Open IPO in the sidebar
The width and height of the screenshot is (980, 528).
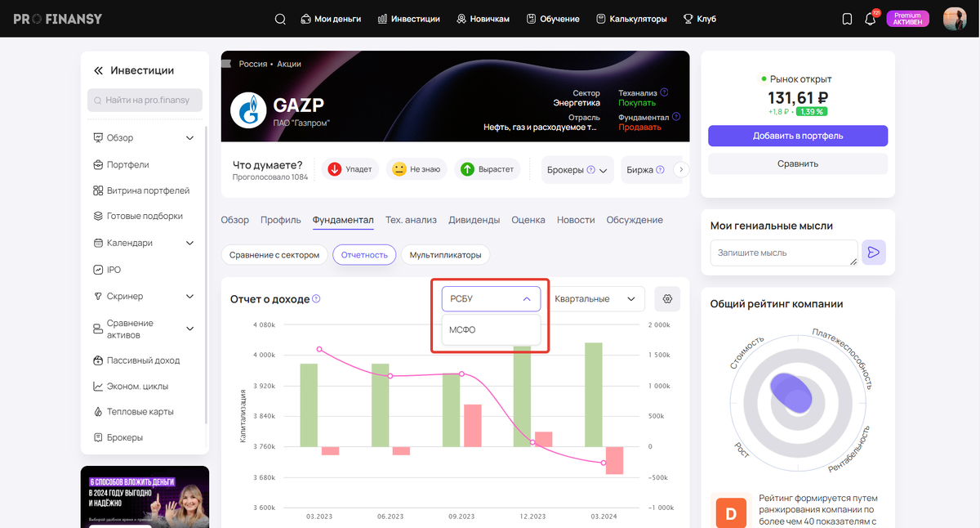pos(107,269)
